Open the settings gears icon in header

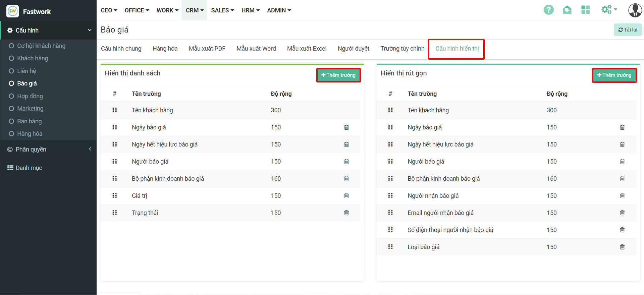pos(608,10)
